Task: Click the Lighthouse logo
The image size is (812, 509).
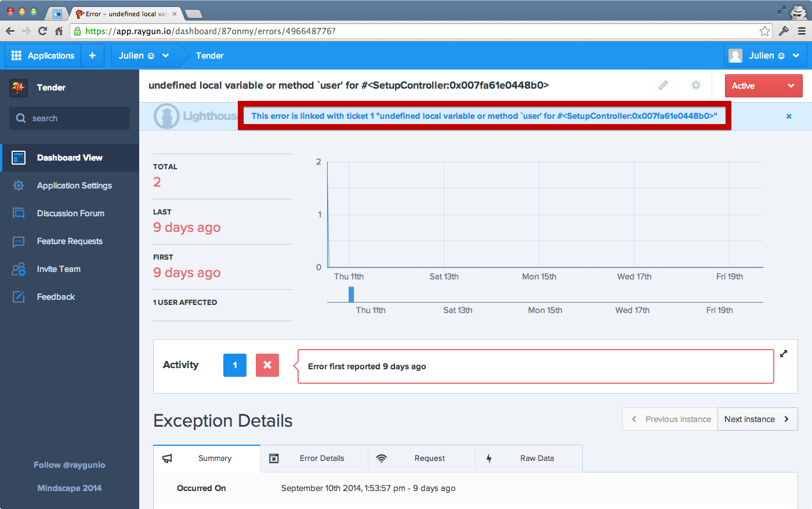Action: point(195,116)
